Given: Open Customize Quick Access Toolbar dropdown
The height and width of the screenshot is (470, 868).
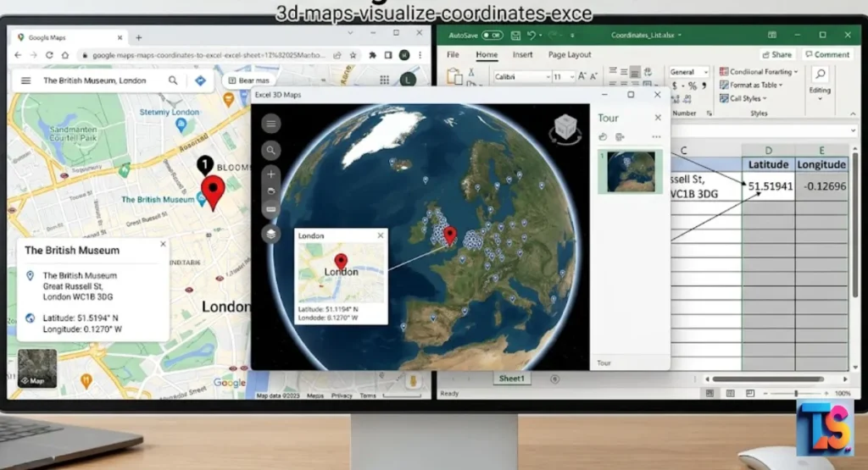Looking at the screenshot, I should [x=572, y=36].
